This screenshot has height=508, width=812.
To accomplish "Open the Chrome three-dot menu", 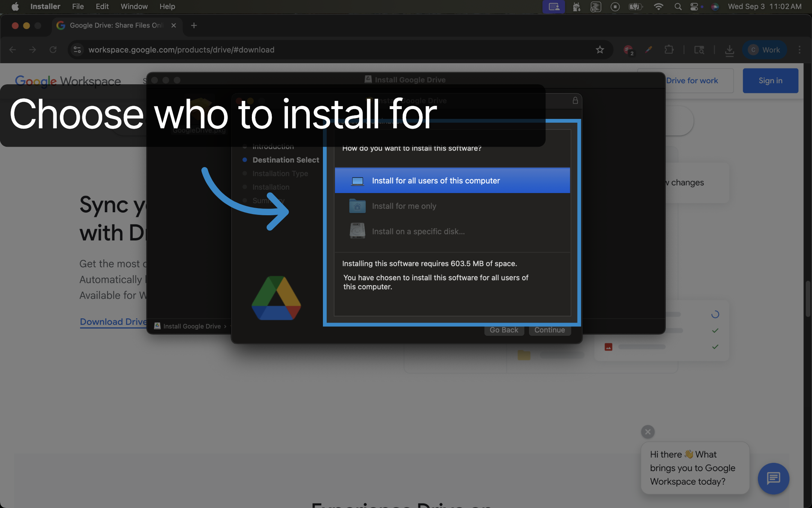I will pyautogui.click(x=800, y=50).
